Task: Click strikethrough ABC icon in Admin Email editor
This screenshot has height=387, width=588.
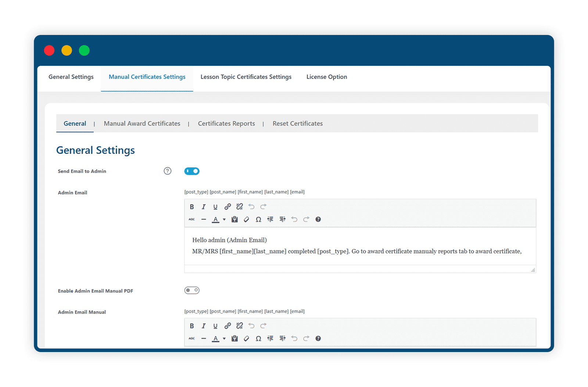Action: click(x=191, y=219)
